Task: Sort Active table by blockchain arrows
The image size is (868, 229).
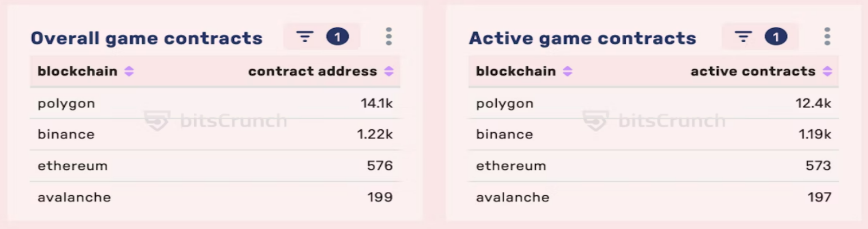Action: [567, 71]
